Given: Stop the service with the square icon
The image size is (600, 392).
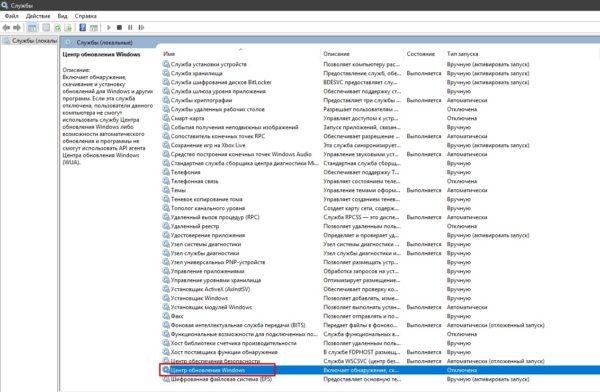Looking at the screenshot, I should 119,28.
